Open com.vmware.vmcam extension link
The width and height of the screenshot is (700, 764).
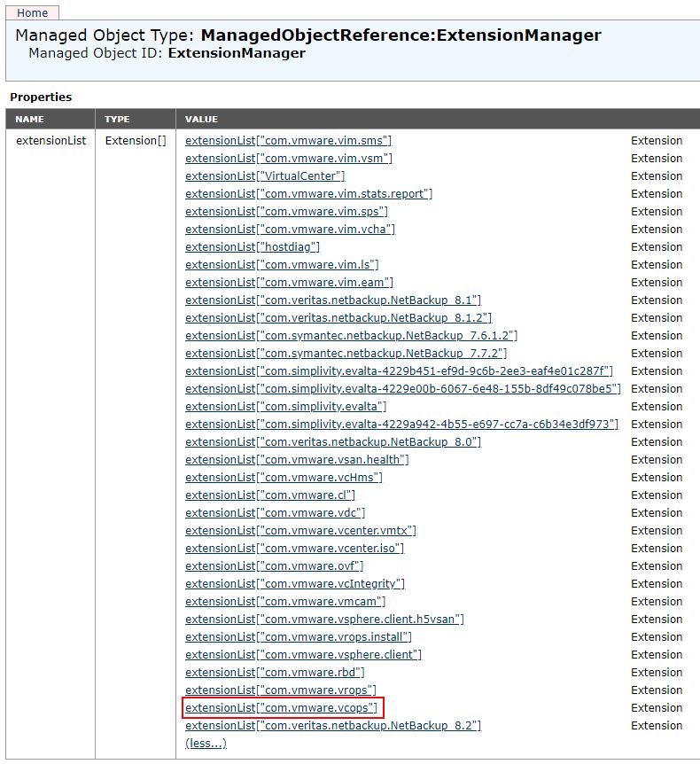285,602
